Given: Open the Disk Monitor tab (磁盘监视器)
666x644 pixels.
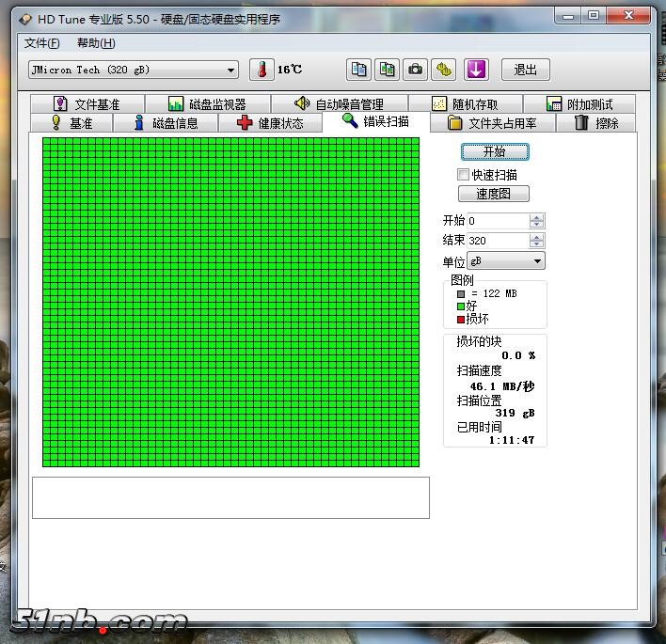Looking at the screenshot, I should pyautogui.click(x=207, y=104).
